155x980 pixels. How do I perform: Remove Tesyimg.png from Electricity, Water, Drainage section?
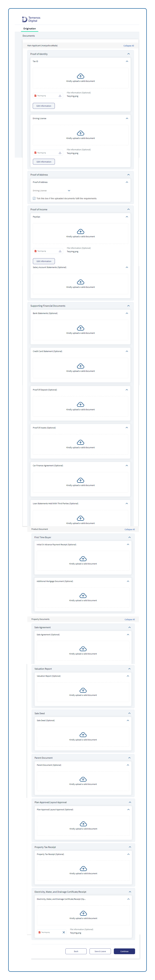tap(64, 932)
